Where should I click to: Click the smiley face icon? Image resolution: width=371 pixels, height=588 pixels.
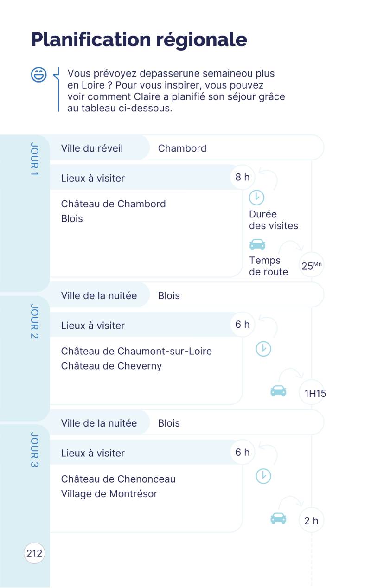click(x=39, y=75)
